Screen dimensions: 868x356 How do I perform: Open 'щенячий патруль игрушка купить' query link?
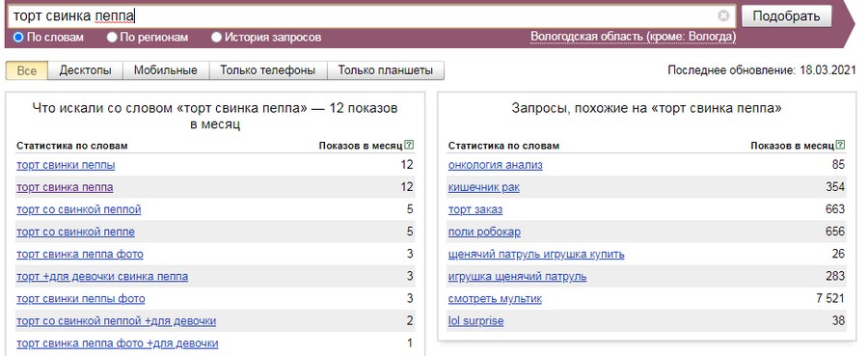tap(536, 254)
